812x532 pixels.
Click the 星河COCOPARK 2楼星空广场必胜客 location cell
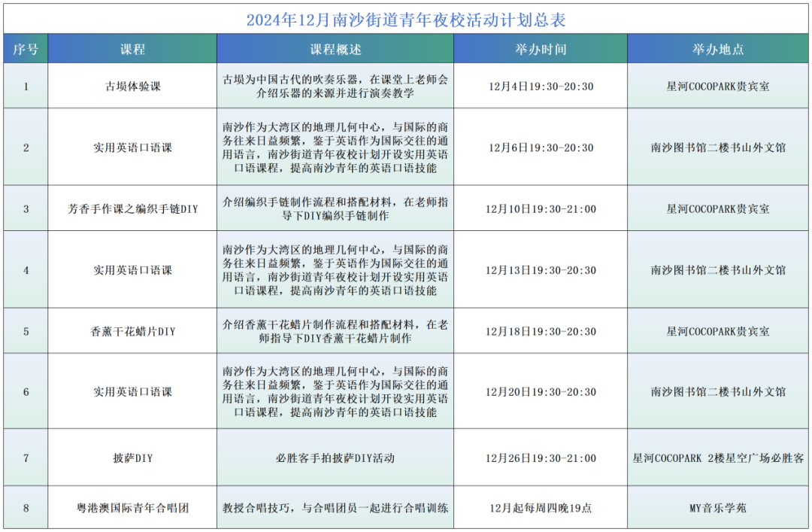(718, 458)
